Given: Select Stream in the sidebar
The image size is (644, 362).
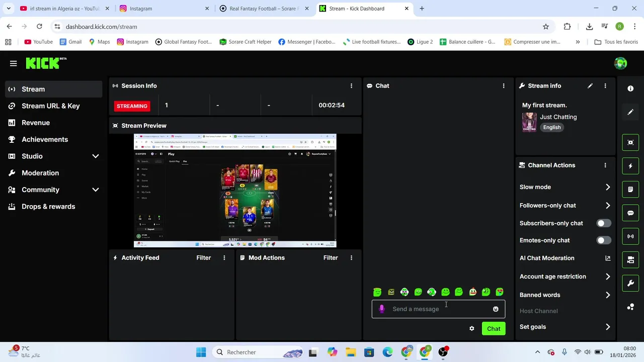Looking at the screenshot, I should 54,89.
